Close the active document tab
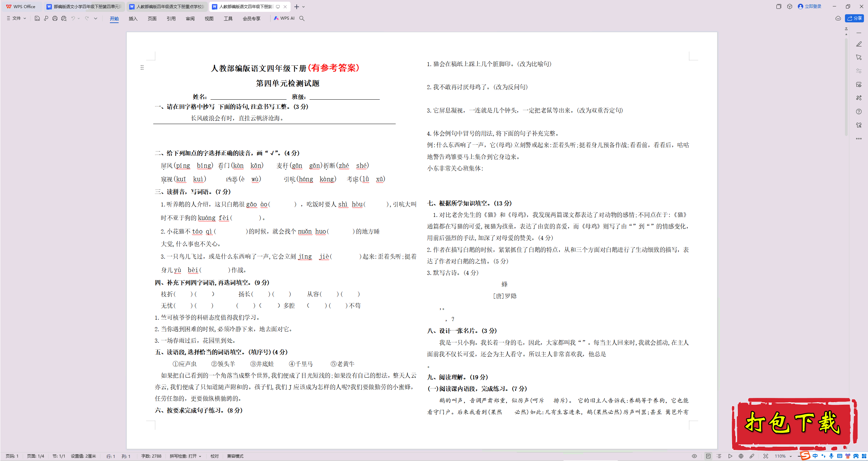Screen dimensions: 868x461 tap(285, 6)
